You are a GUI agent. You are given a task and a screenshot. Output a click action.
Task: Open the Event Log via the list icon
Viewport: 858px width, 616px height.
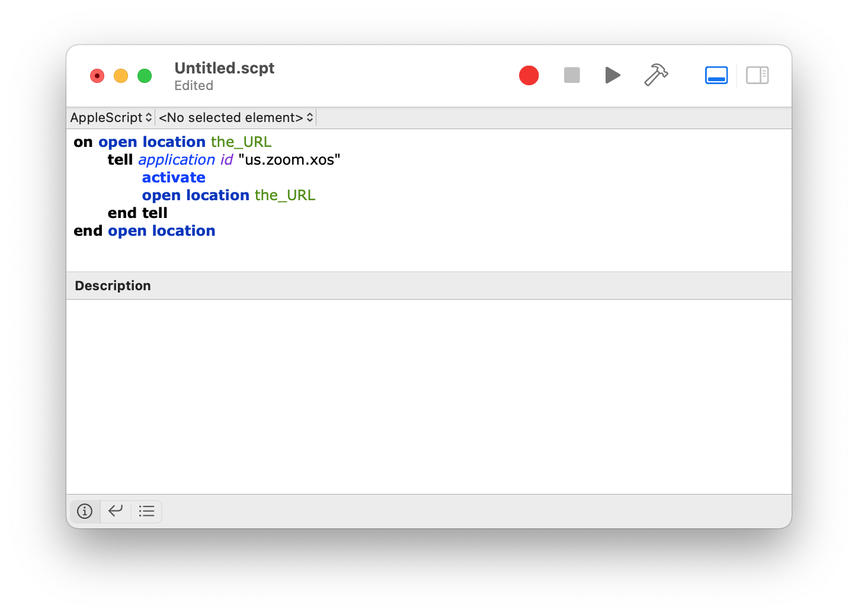pyautogui.click(x=146, y=511)
